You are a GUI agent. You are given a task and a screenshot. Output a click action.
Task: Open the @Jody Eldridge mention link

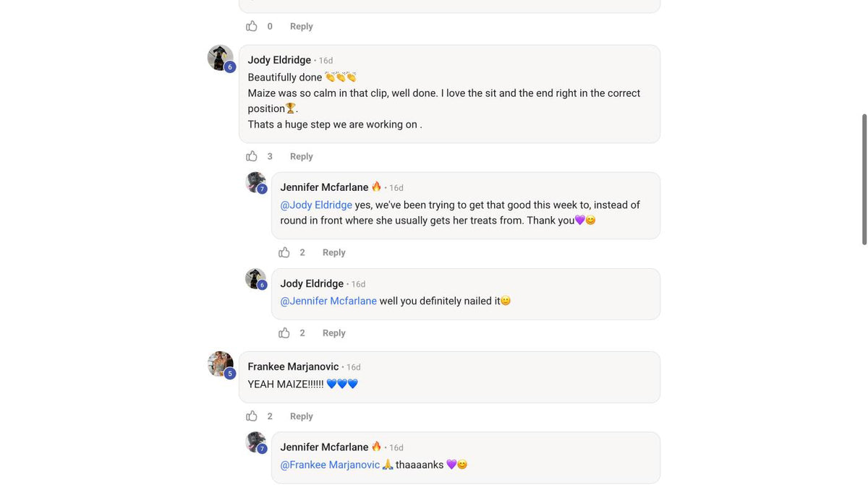(316, 205)
